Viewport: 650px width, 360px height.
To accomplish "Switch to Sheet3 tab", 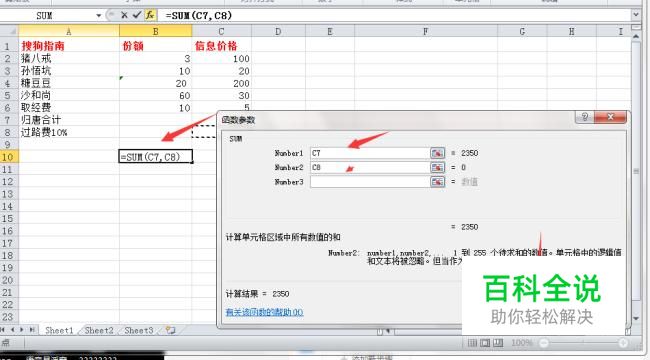I will click(x=138, y=331).
